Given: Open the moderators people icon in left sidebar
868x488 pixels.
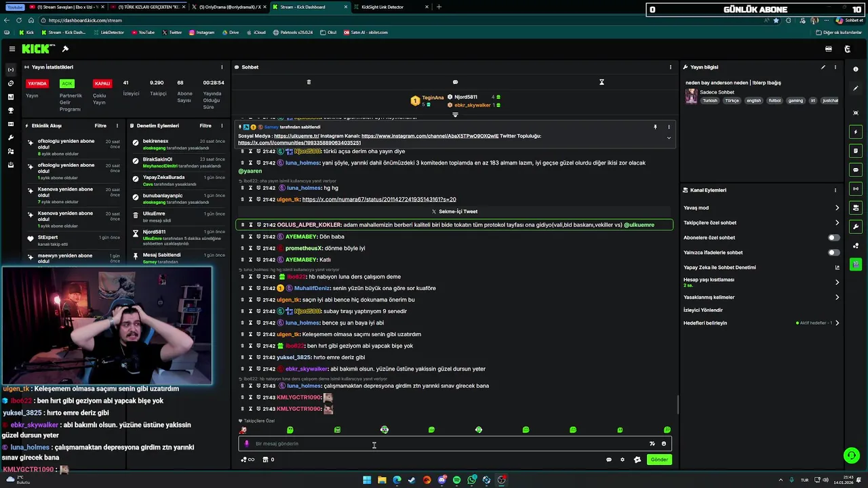Looking at the screenshot, I should (10, 151).
